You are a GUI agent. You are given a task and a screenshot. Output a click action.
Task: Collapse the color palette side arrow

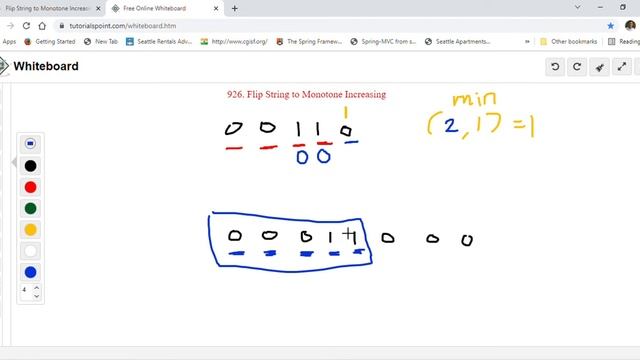14,162
